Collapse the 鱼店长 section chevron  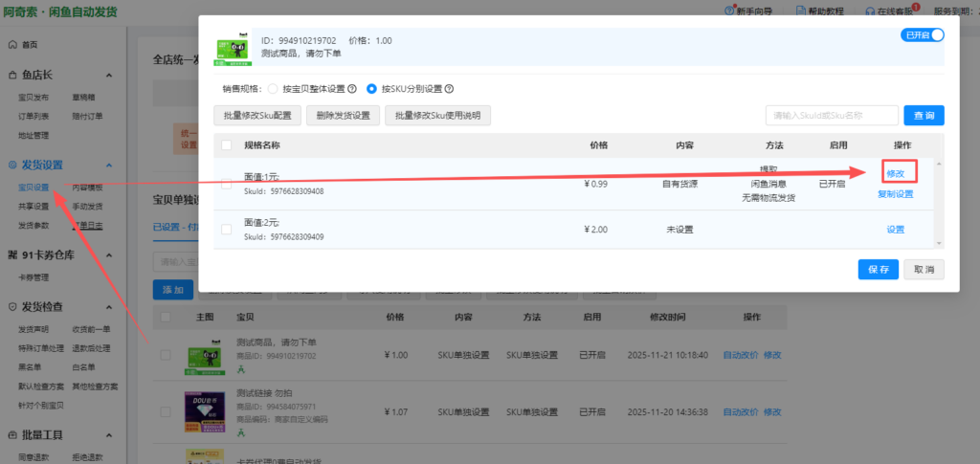click(x=109, y=76)
